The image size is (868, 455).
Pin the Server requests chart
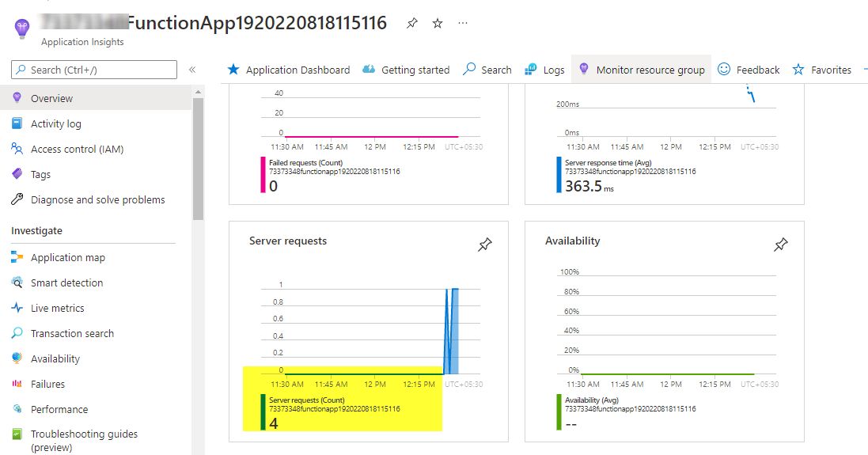click(x=485, y=244)
